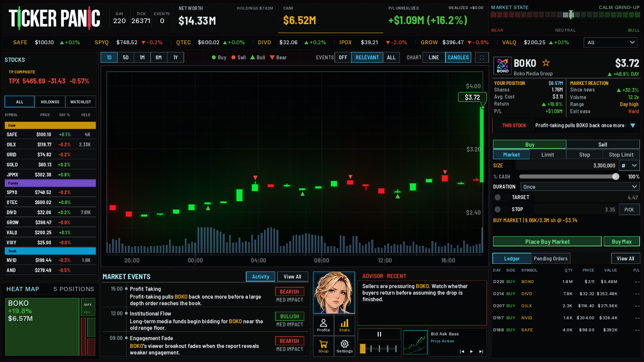The image size is (644, 362).
Task: Click Place Buy Market button
Action: [x=547, y=242]
